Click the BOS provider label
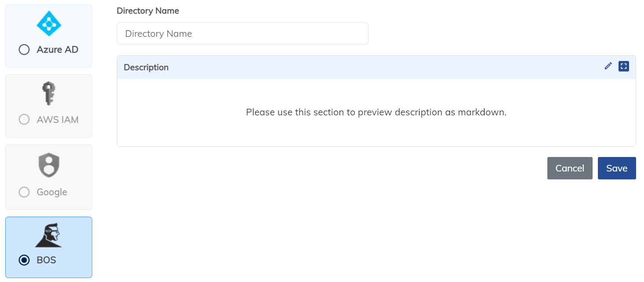This screenshot has height=282, width=644. pos(47,260)
